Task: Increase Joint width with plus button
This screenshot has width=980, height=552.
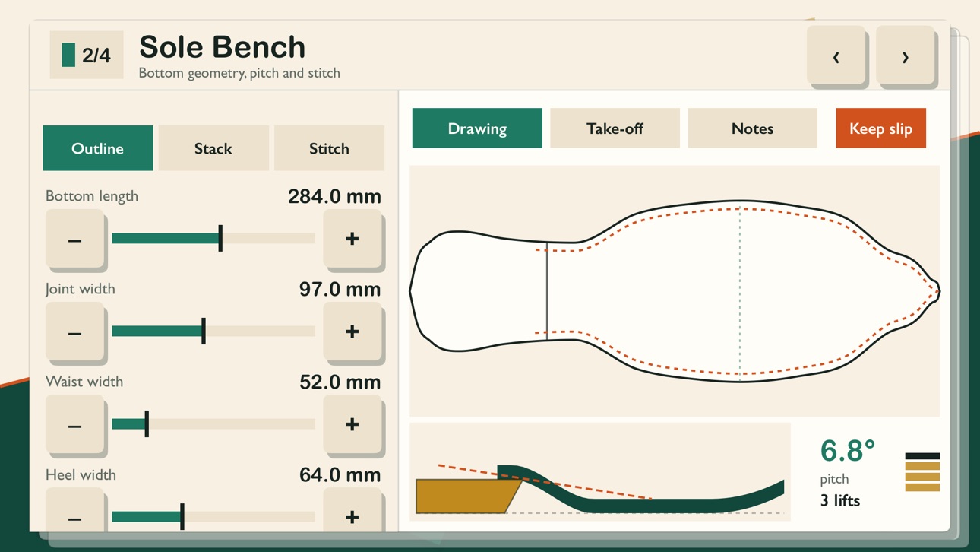Action: 352,332
